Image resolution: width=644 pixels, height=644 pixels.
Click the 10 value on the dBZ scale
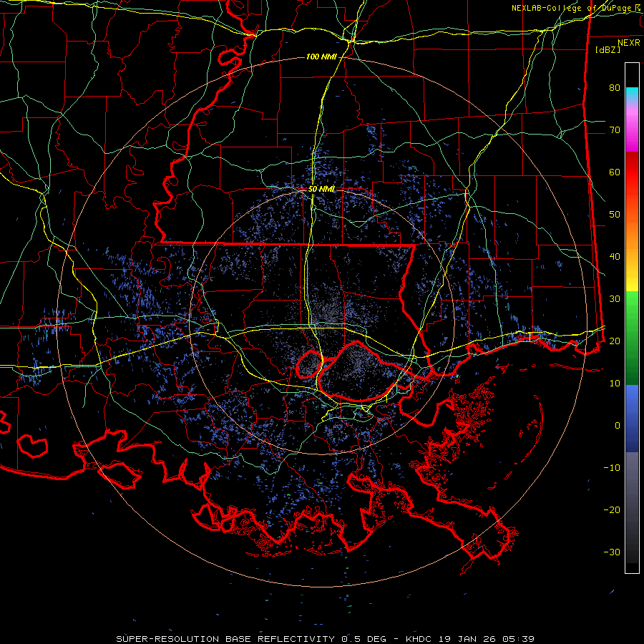click(x=615, y=384)
